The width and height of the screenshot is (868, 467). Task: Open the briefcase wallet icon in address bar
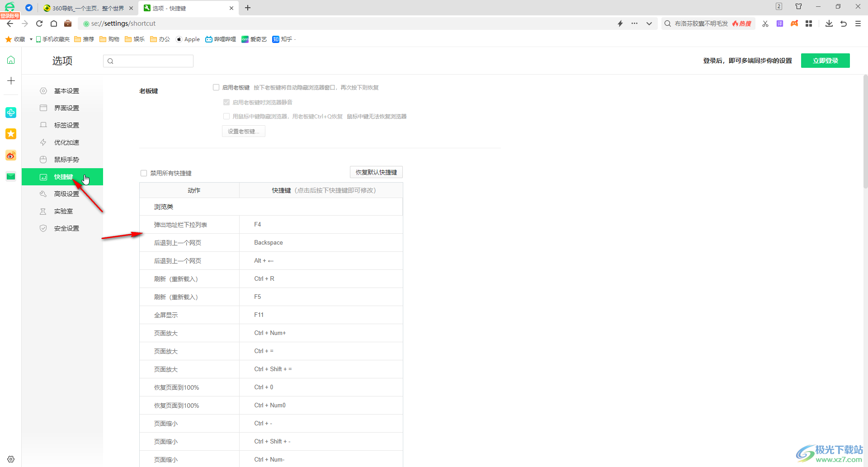tap(68, 24)
